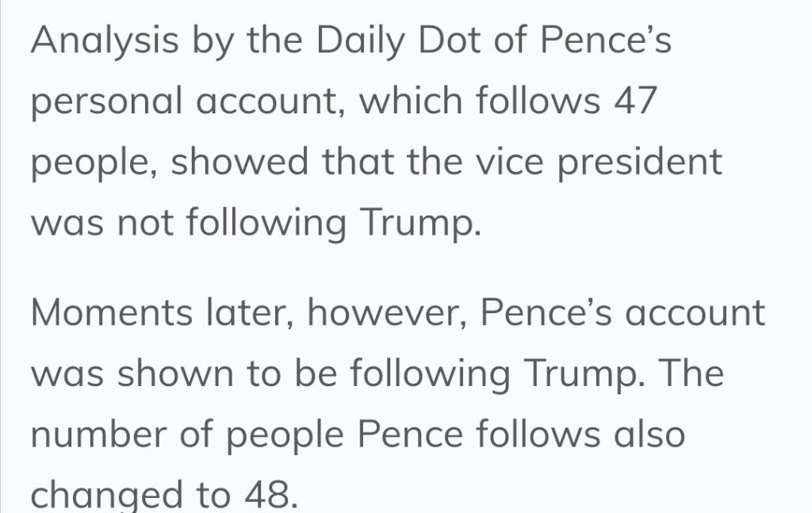
Task: Click the word "Analysis" in the article
Action: tap(105, 41)
